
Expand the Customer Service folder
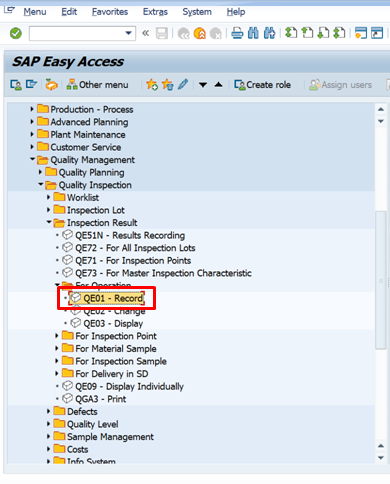(32, 147)
